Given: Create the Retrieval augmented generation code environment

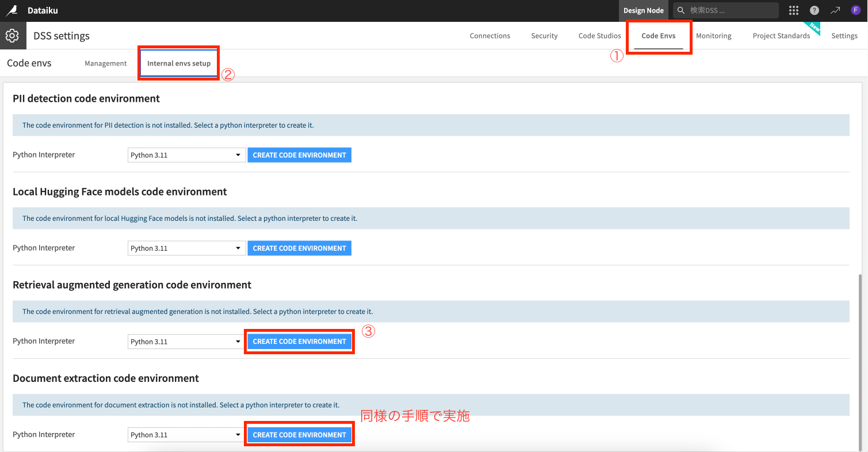Looking at the screenshot, I should coord(299,342).
